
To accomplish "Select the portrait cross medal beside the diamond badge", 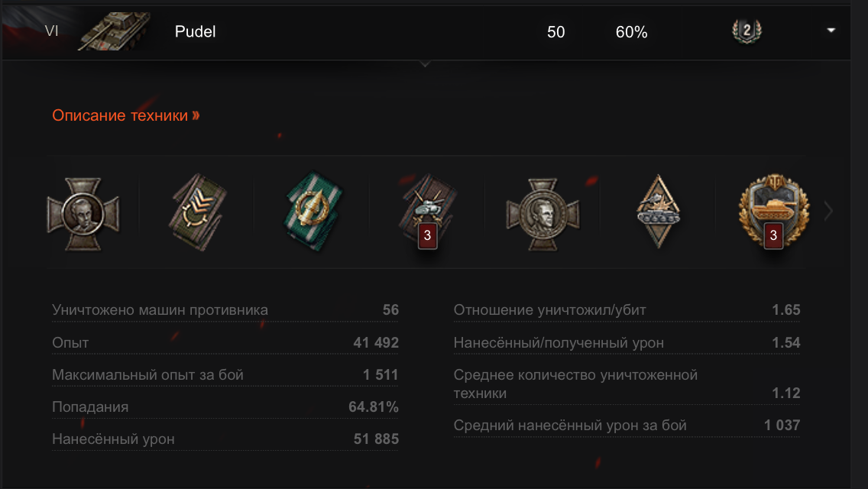I will click(x=543, y=213).
